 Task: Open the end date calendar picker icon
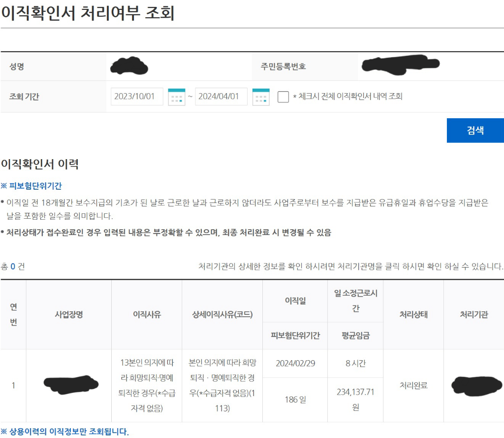(x=261, y=97)
